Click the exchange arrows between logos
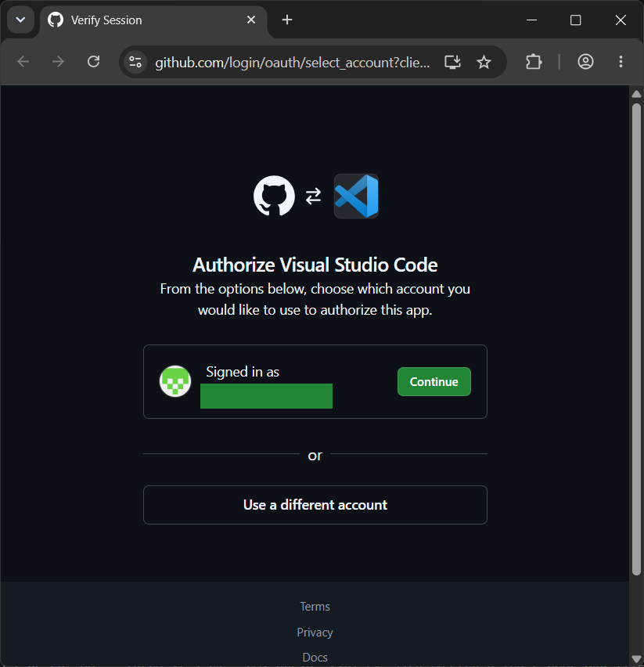 (313, 196)
